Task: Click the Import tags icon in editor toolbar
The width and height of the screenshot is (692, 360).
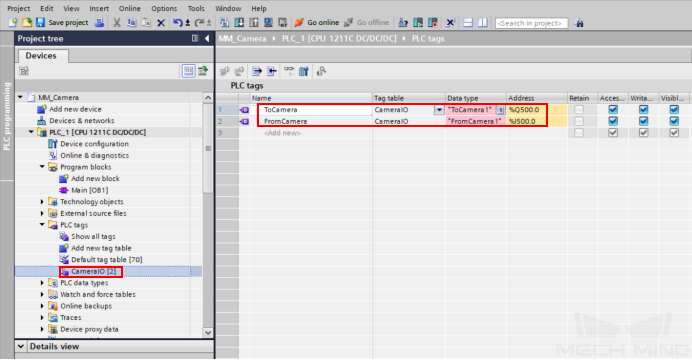Action: pyautogui.click(x=271, y=71)
